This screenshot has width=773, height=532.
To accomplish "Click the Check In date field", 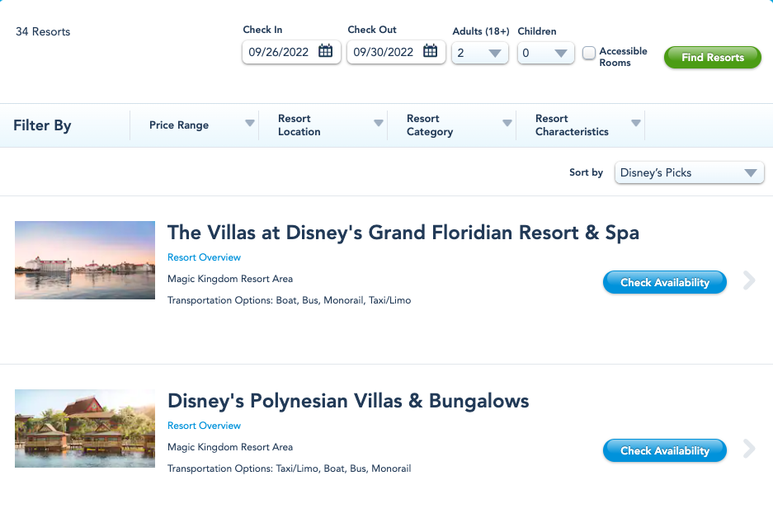I will [291, 52].
